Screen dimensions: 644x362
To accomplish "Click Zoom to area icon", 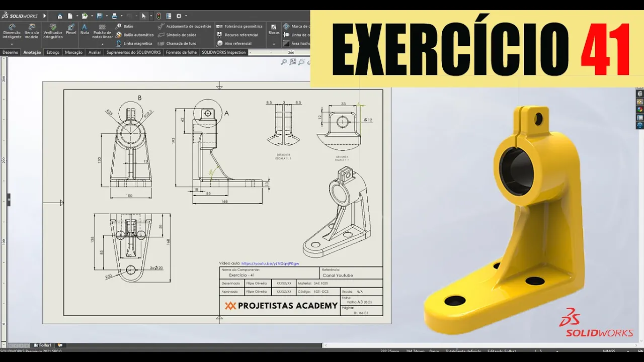I will [293, 62].
